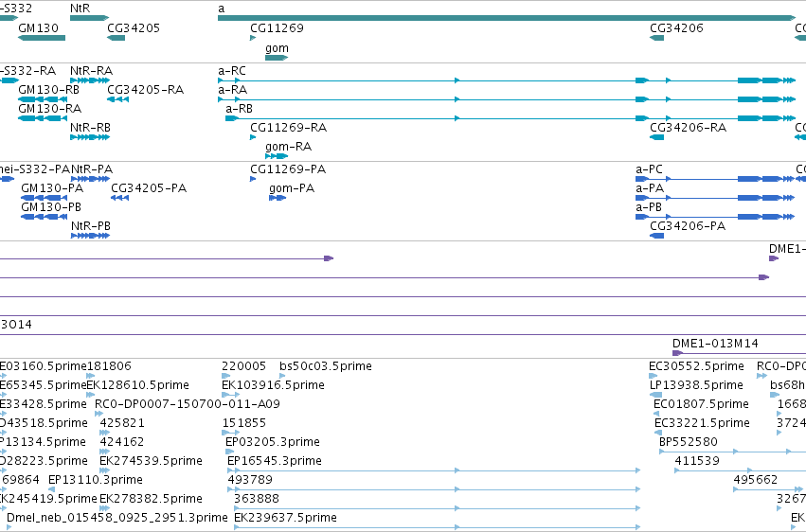Click the 220005 EST marker
The width and height of the screenshot is (806, 532).
(x=225, y=377)
